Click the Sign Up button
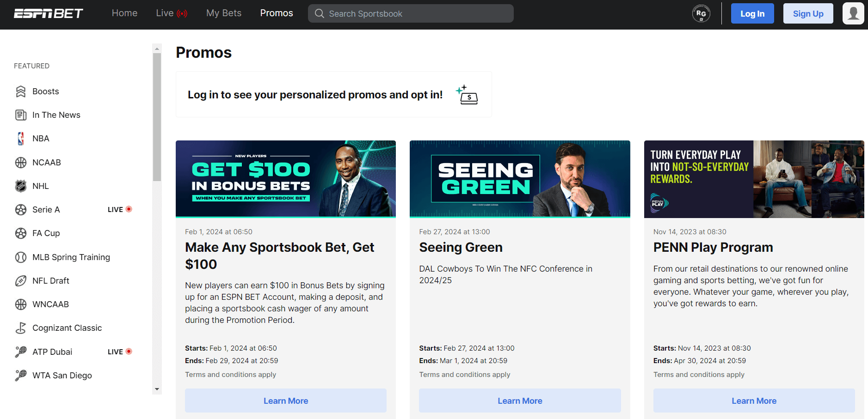The width and height of the screenshot is (868, 419). pos(808,13)
